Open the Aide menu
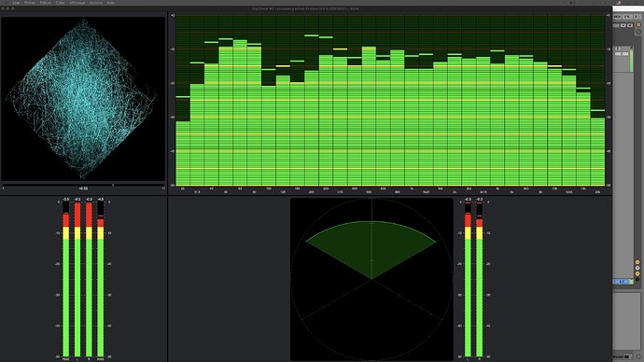This screenshot has width=644, height=362. pos(110,3)
